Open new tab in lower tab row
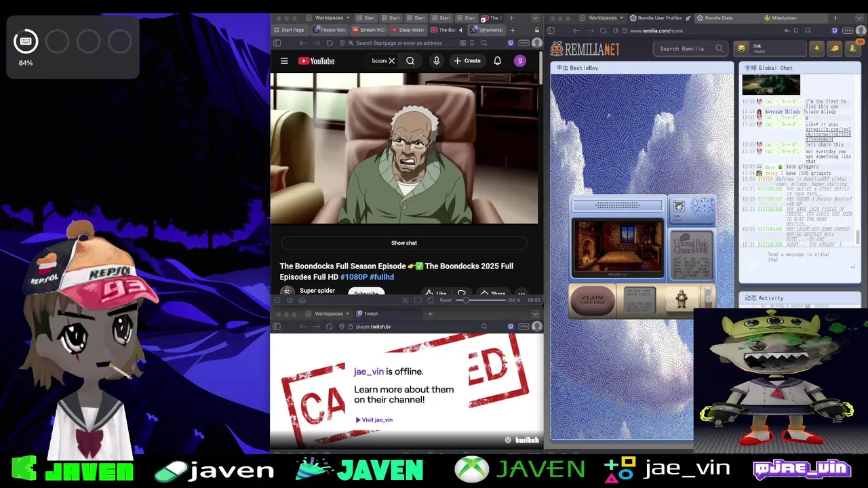The image size is (868, 488). pos(513,30)
